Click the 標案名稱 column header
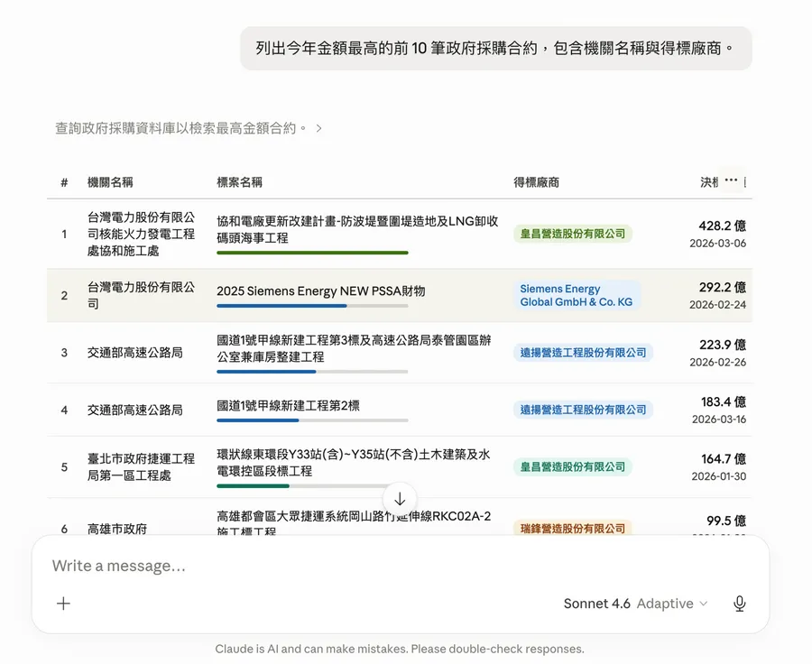Image resolution: width=812 pixels, height=664 pixels. (x=239, y=182)
